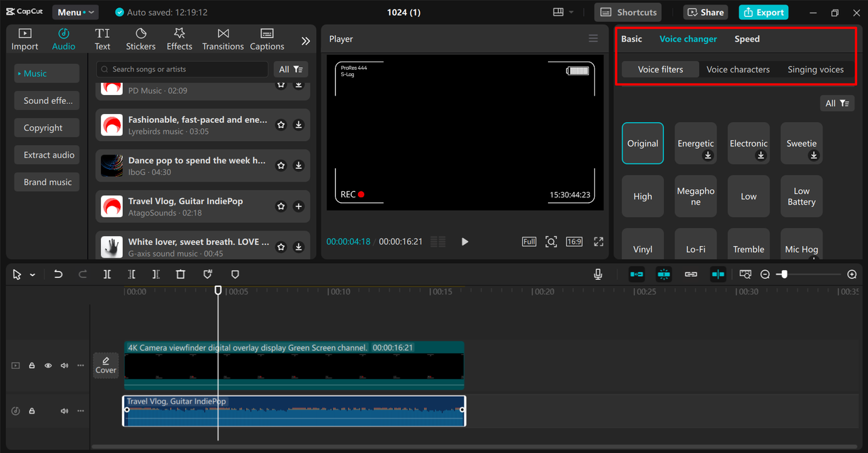Click the zoom-to-fit scan icon in player
This screenshot has height=453, width=868.
pyautogui.click(x=551, y=241)
